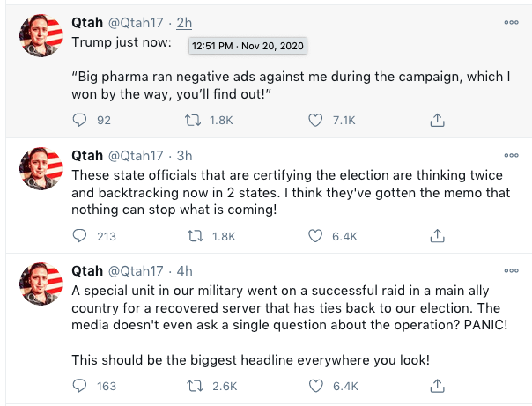Retweet the recovered server tweet

click(197, 385)
